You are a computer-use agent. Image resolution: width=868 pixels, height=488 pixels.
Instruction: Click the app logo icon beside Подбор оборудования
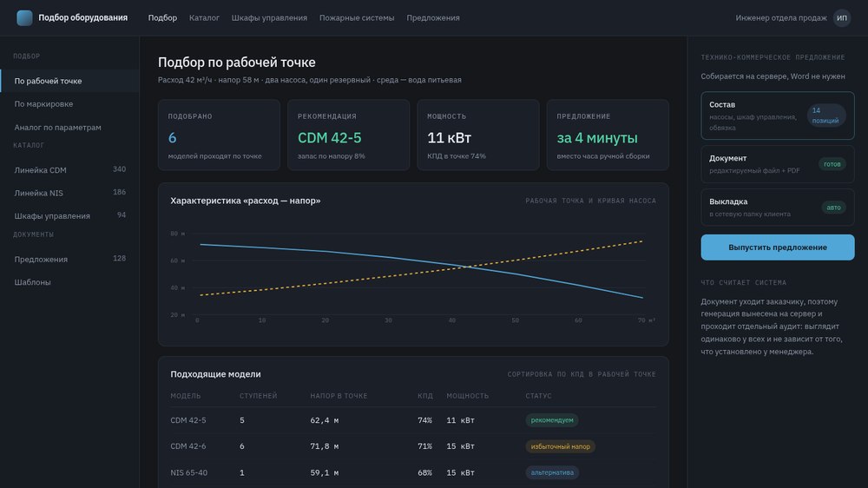[24, 17]
